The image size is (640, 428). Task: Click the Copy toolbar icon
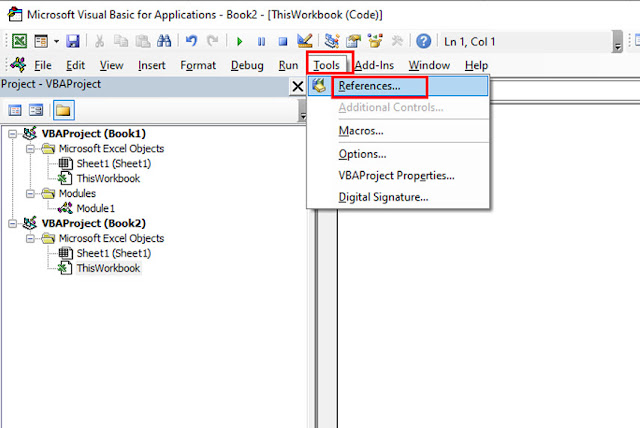(121, 41)
